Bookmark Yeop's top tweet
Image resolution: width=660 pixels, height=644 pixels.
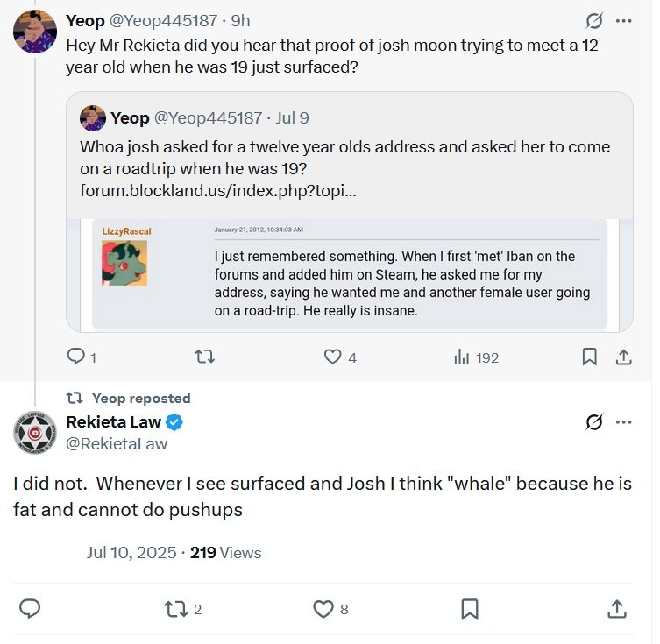[x=590, y=357]
